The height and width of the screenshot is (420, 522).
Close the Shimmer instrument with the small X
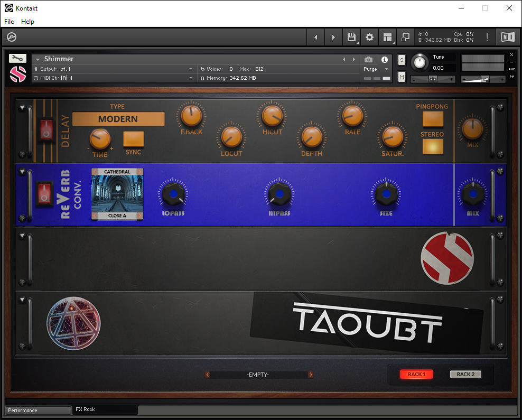point(511,54)
